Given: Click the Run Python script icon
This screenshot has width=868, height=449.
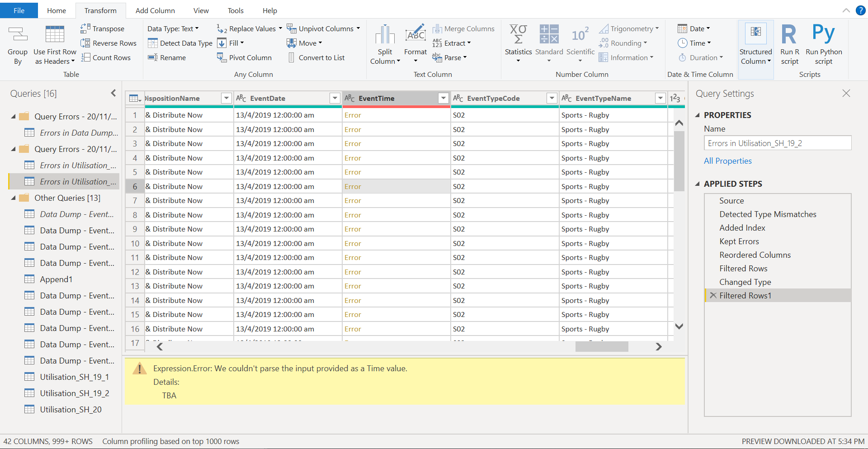Looking at the screenshot, I should point(823,33).
